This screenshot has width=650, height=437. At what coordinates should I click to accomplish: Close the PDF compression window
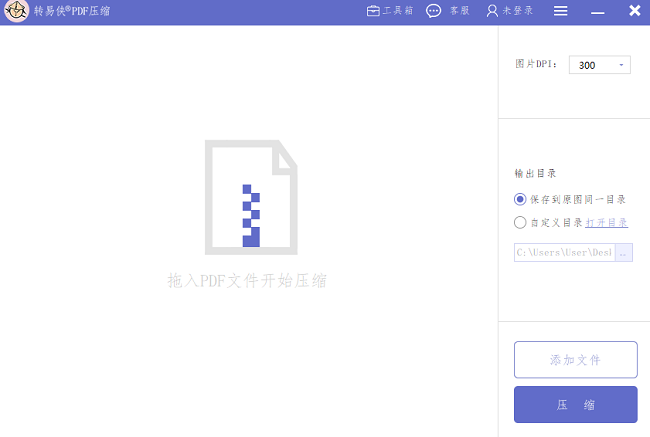click(x=634, y=10)
